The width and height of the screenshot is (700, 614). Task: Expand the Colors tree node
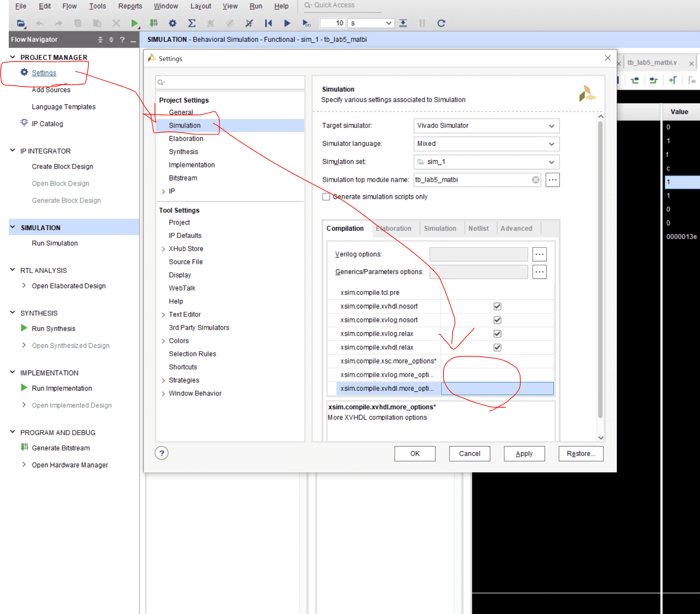163,341
